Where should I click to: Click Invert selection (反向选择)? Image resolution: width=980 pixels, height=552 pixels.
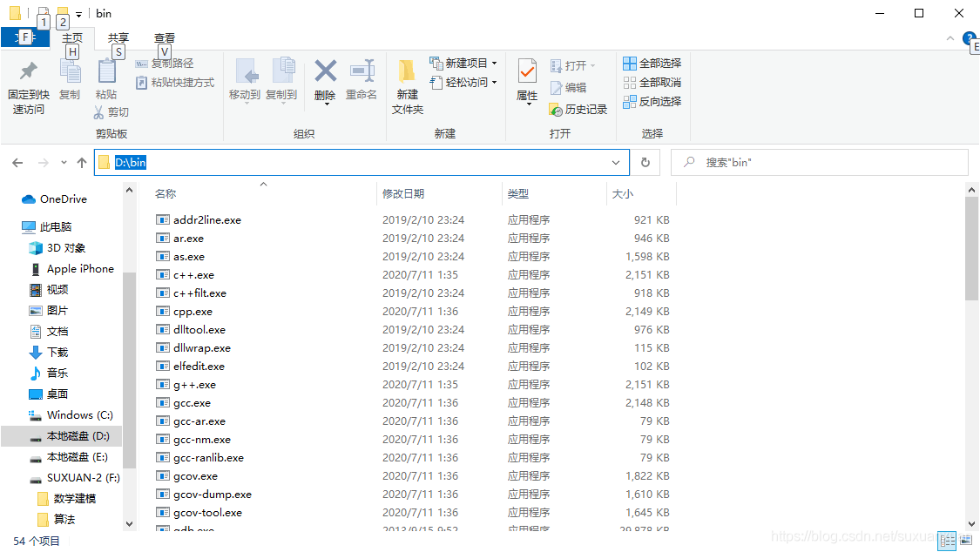pos(652,101)
